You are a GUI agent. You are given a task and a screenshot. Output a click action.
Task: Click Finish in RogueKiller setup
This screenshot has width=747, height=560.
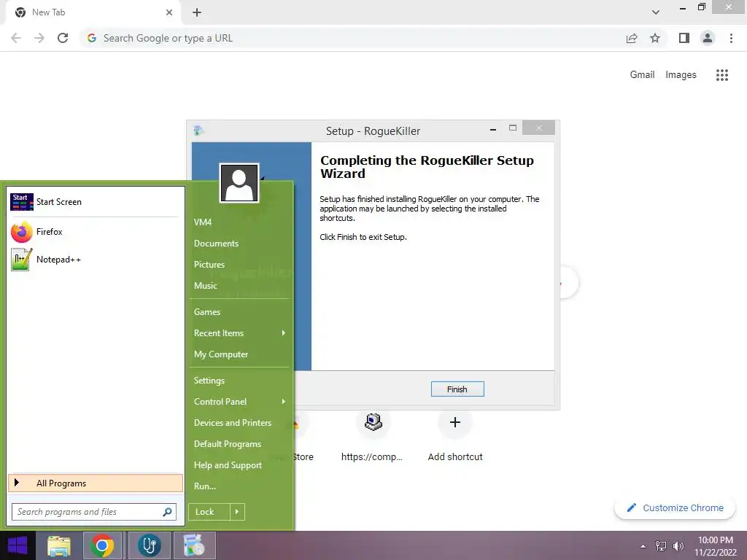[x=457, y=389]
